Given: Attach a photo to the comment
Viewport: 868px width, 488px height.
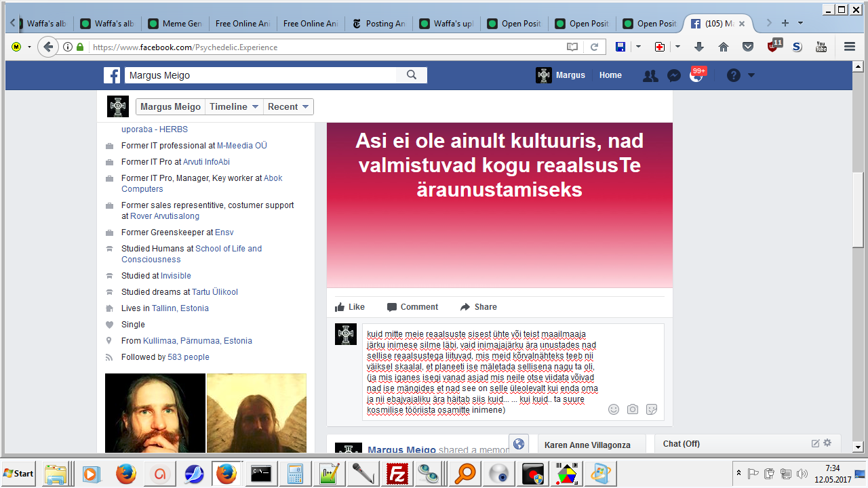Looking at the screenshot, I should click(633, 409).
